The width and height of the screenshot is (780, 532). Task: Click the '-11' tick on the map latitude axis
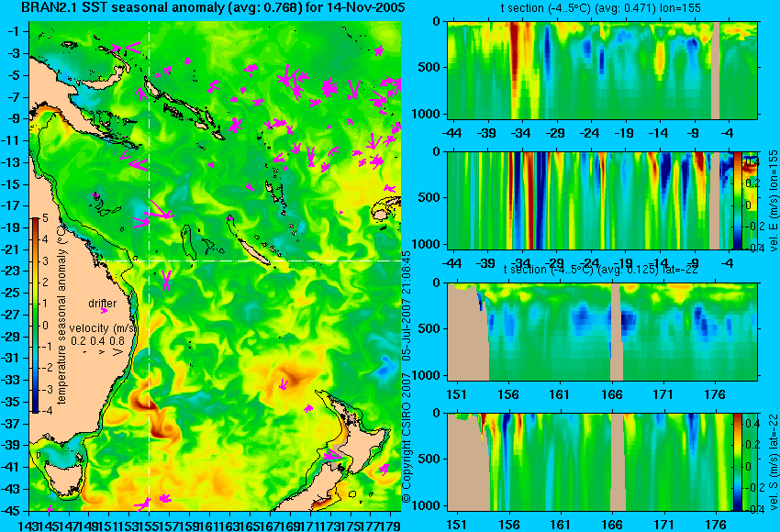[10, 140]
